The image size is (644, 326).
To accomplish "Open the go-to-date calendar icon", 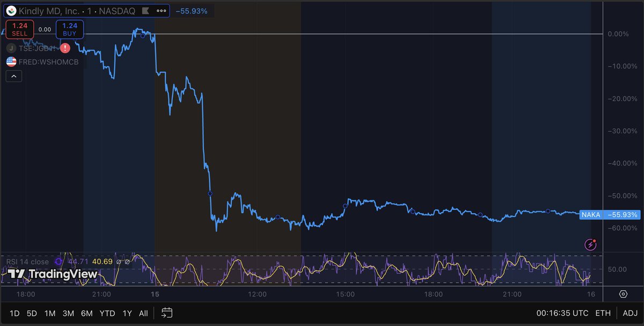I will pos(167,313).
